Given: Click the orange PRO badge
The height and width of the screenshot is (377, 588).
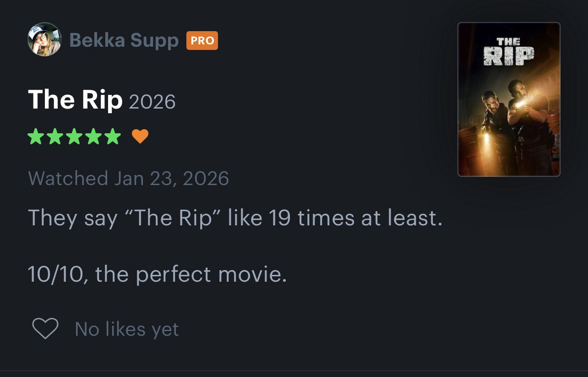Looking at the screenshot, I should click(202, 40).
